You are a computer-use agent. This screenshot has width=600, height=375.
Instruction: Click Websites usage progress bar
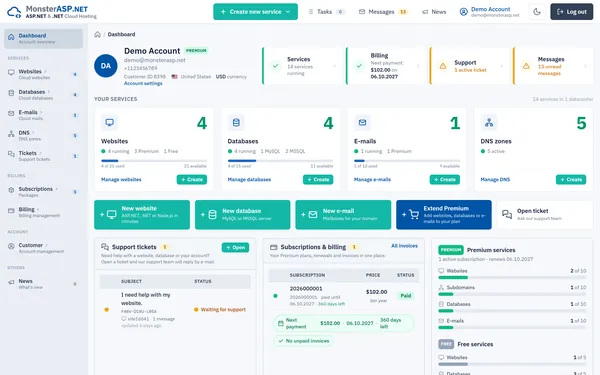(154, 161)
